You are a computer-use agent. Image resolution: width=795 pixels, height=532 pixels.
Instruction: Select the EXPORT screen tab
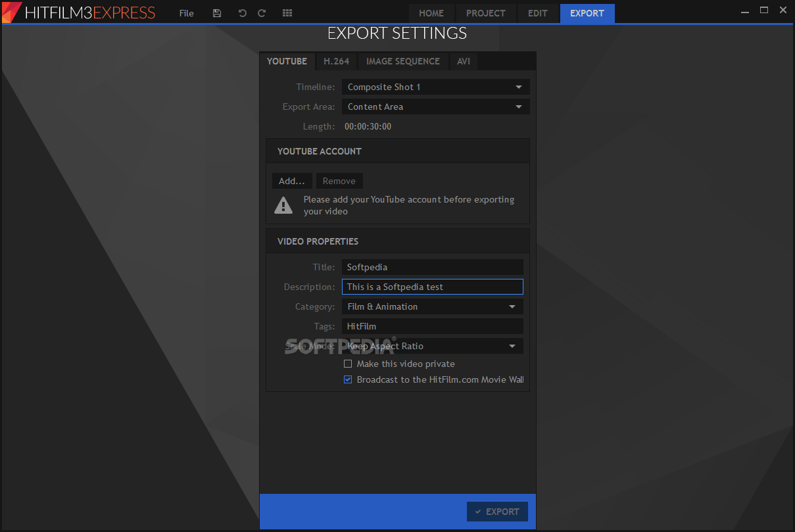tap(587, 13)
